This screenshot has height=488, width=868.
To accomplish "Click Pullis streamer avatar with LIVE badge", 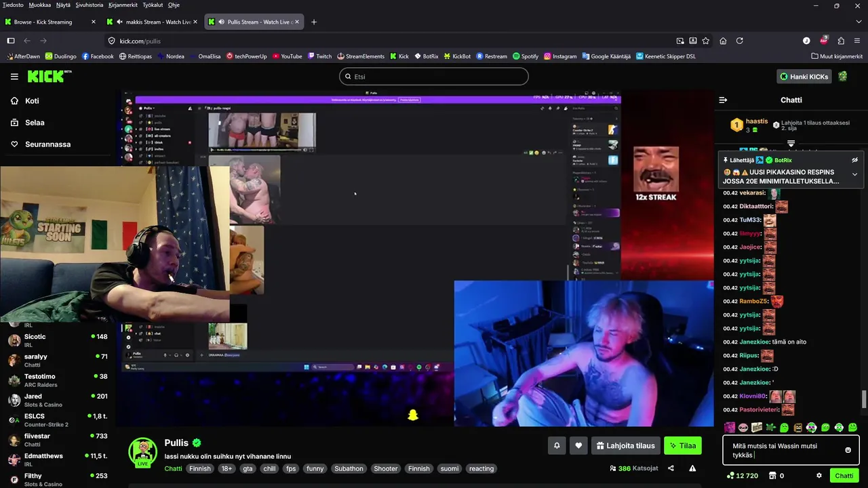I will (143, 453).
